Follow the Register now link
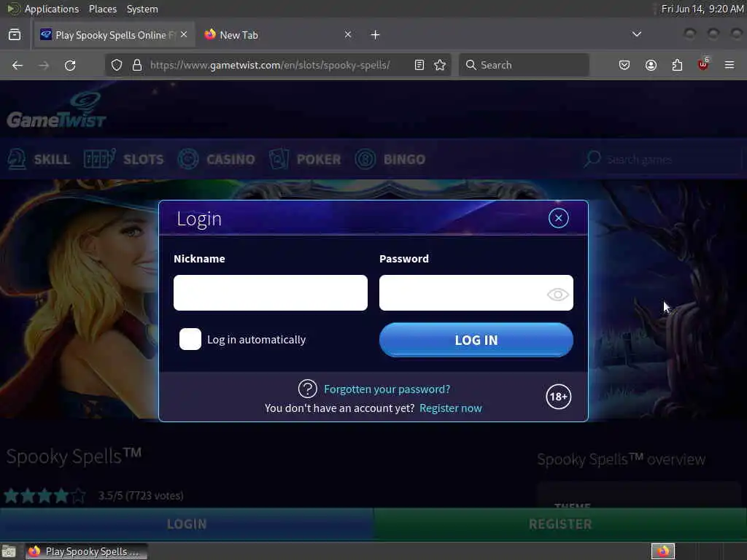747x560 pixels. (x=450, y=408)
